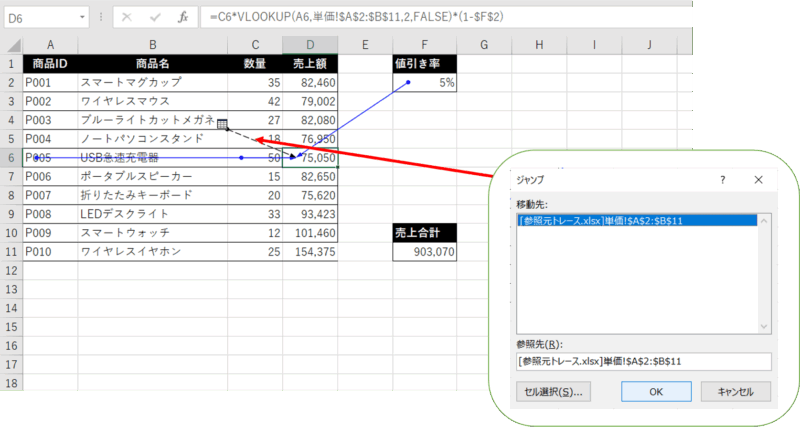The image size is (800, 427).
Task: Click the help question mark in ジャンプ dialog
Action: 722,178
